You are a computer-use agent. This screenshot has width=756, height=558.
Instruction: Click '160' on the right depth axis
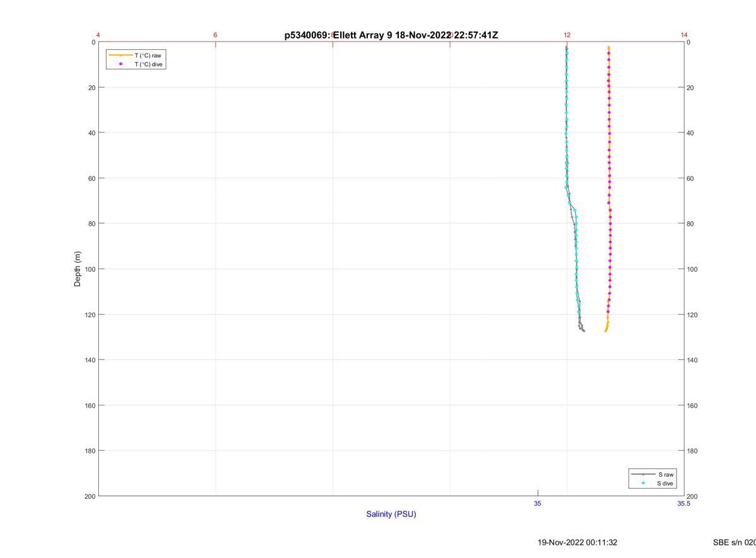pyautogui.click(x=692, y=405)
